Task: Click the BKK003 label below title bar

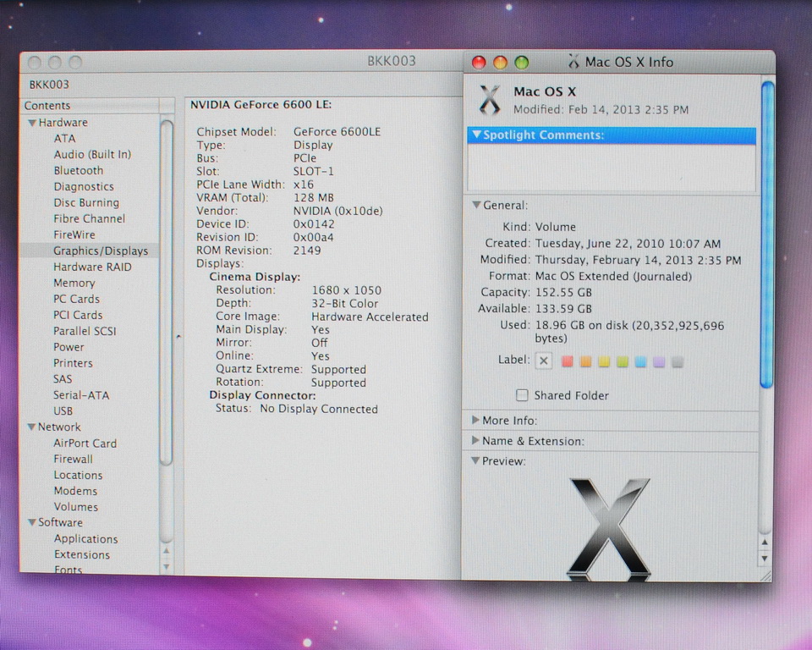Action: 49,85
